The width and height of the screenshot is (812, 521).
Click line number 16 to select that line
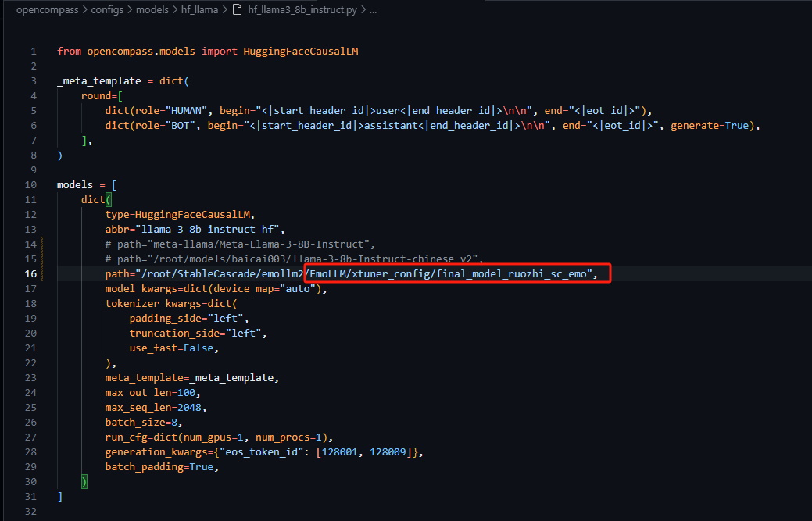pos(30,273)
